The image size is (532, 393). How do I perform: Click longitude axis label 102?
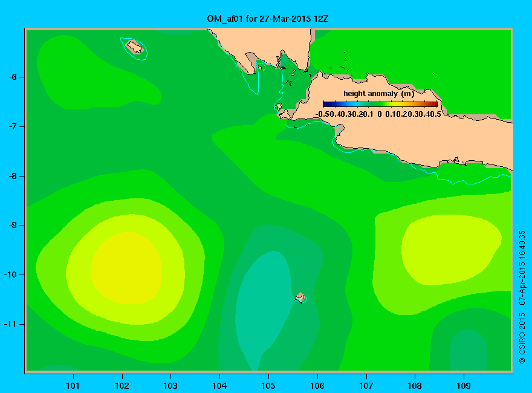point(122,386)
